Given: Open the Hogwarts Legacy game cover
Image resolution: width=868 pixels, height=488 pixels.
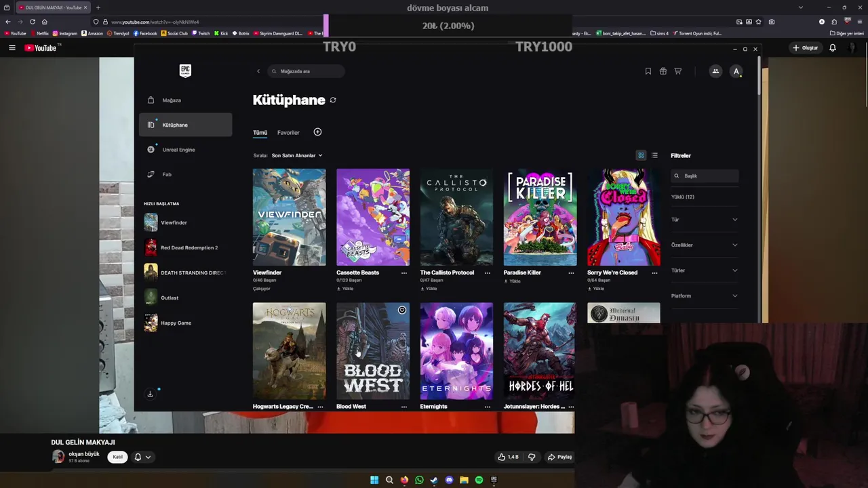Looking at the screenshot, I should [290, 351].
